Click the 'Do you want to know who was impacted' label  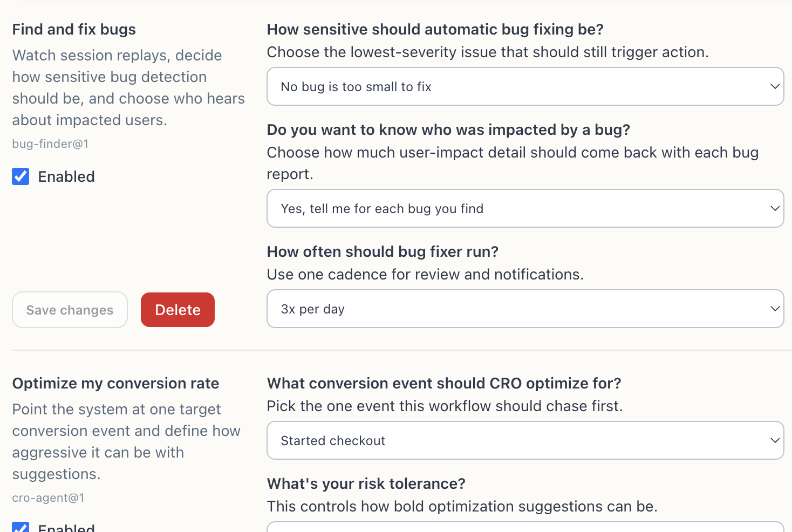[448, 130]
